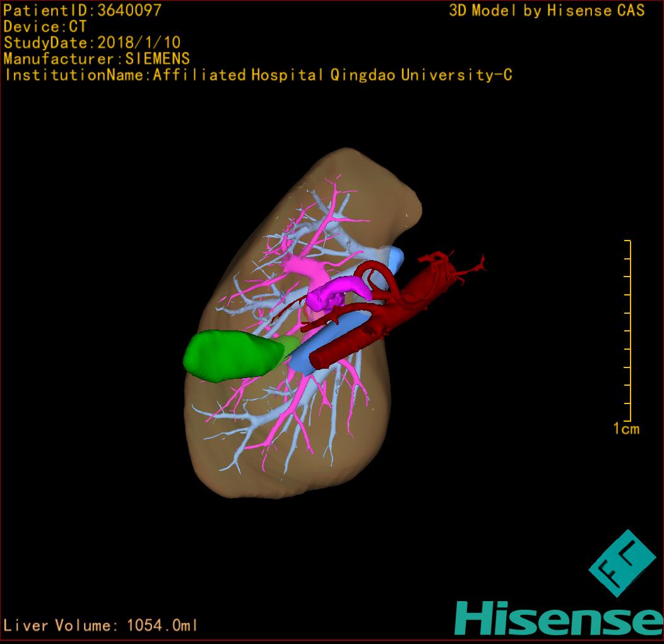Click the 1cm scale label

point(626,429)
